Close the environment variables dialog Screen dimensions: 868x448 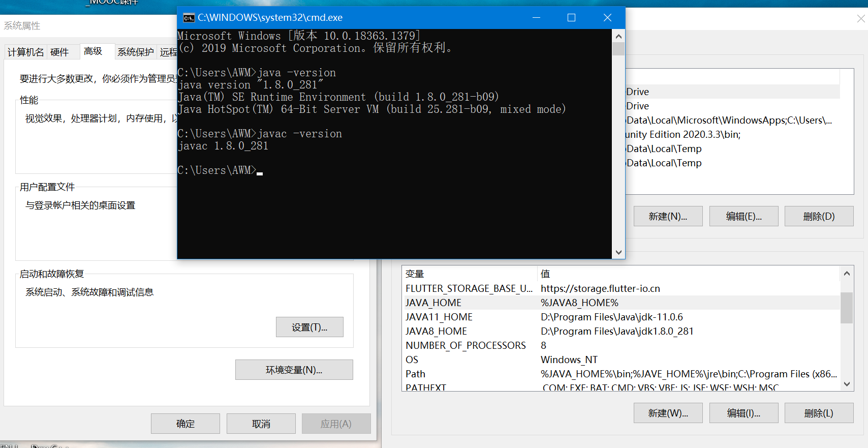[860, 19]
